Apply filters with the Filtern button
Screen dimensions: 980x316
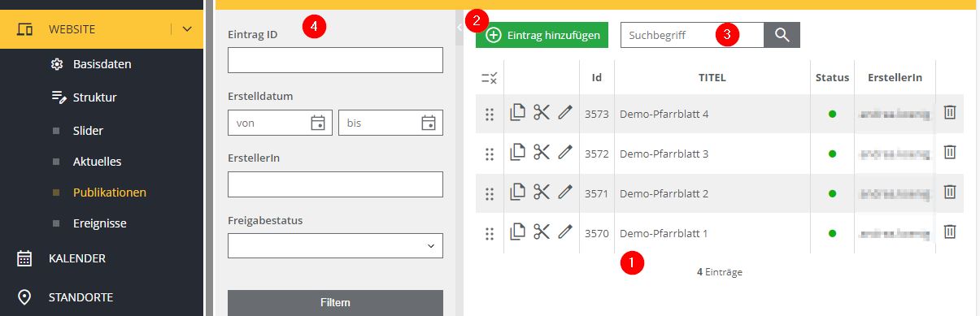tap(335, 303)
